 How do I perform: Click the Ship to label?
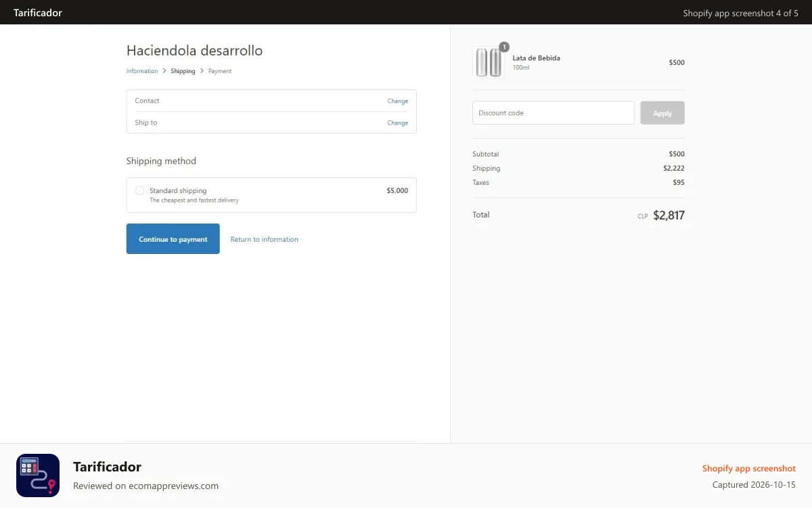point(146,123)
